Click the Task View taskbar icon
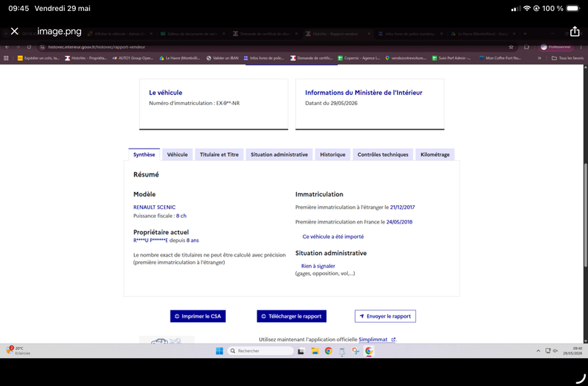588x386 pixels. [301, 351]
